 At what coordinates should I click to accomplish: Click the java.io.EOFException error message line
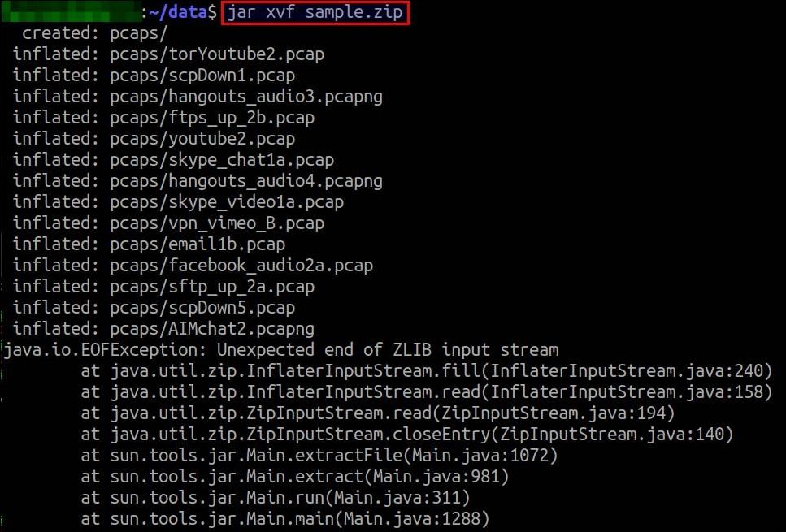(x=281, y=350)
